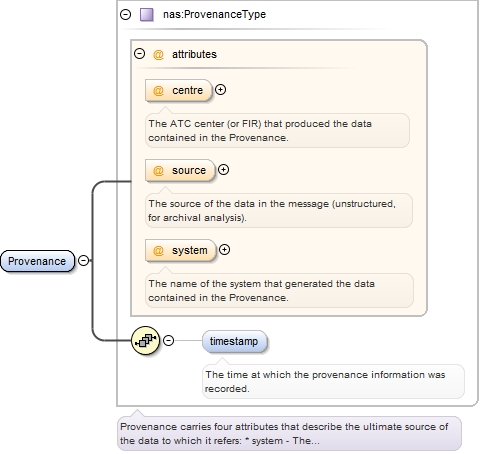Click the @ icon beside attributes heading

(158, 54)
